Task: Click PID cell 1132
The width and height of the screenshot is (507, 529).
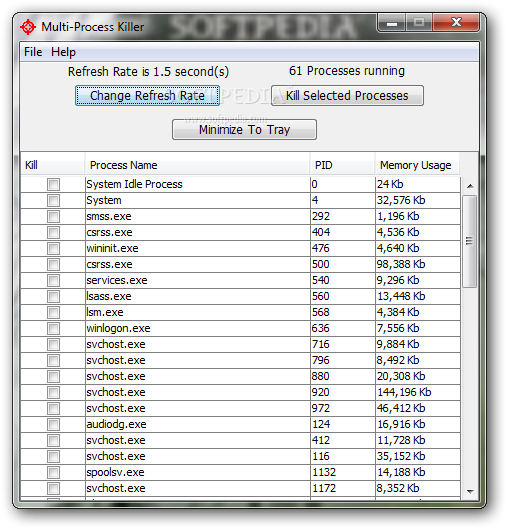Action: click(x=324, y=472)
